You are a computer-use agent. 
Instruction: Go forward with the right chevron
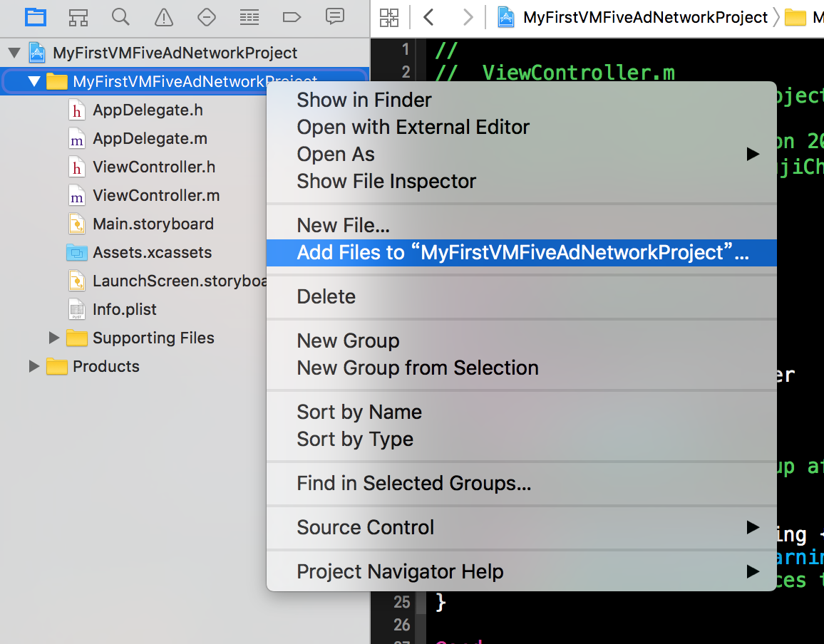click(468, 17)
